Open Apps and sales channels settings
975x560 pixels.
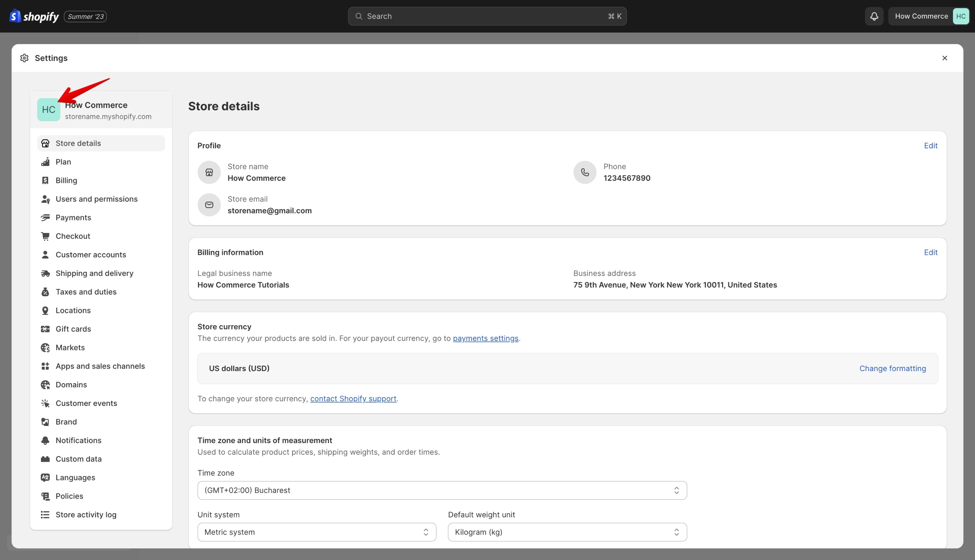point(101,366)
